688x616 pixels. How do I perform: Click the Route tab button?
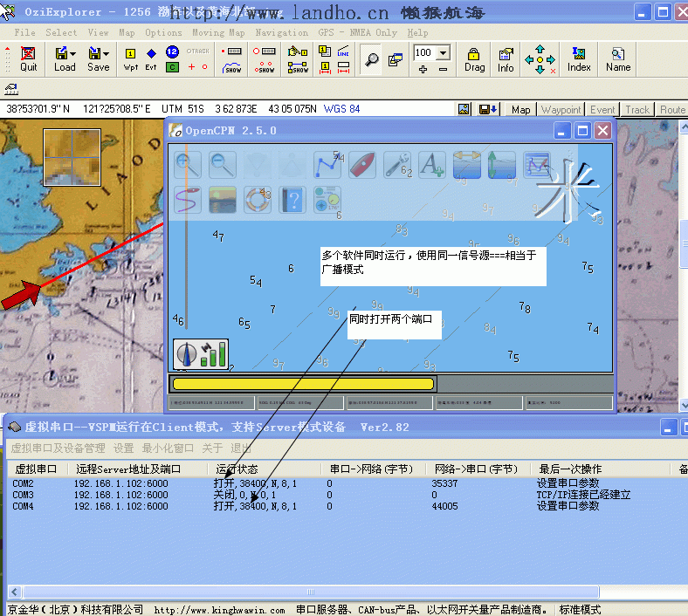click(671, 110)
